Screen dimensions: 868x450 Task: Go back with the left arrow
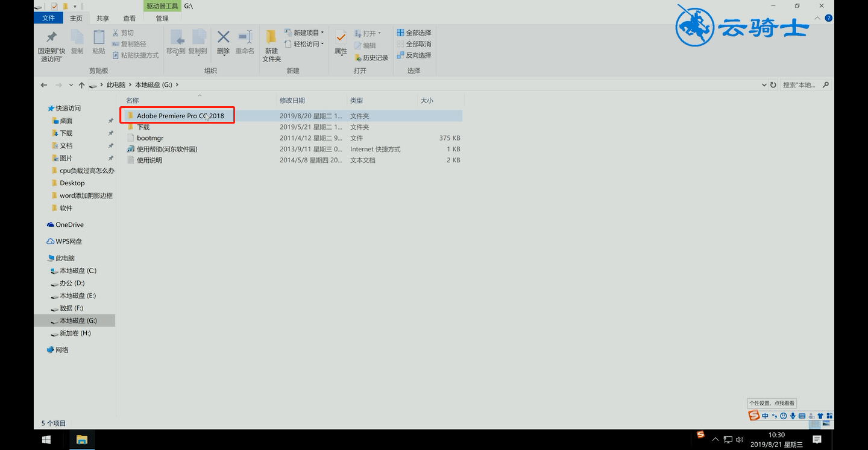44,85
